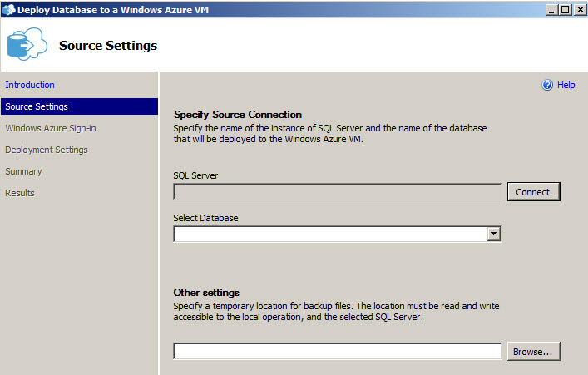The width and height of the screenshot is (588, 375).
Task: Click the Select Database combo box
Action: (338, 234)
